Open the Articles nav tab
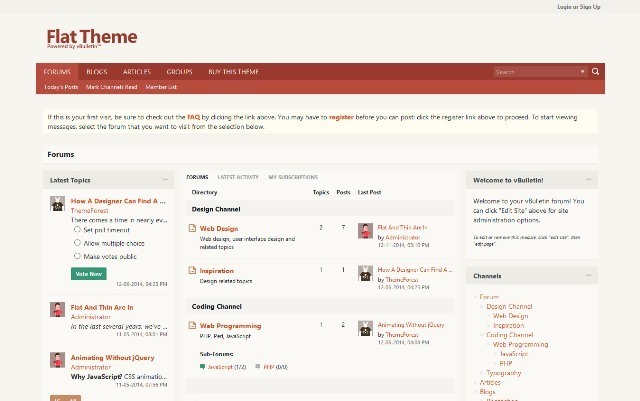The image size is (640, 401). 137,72
